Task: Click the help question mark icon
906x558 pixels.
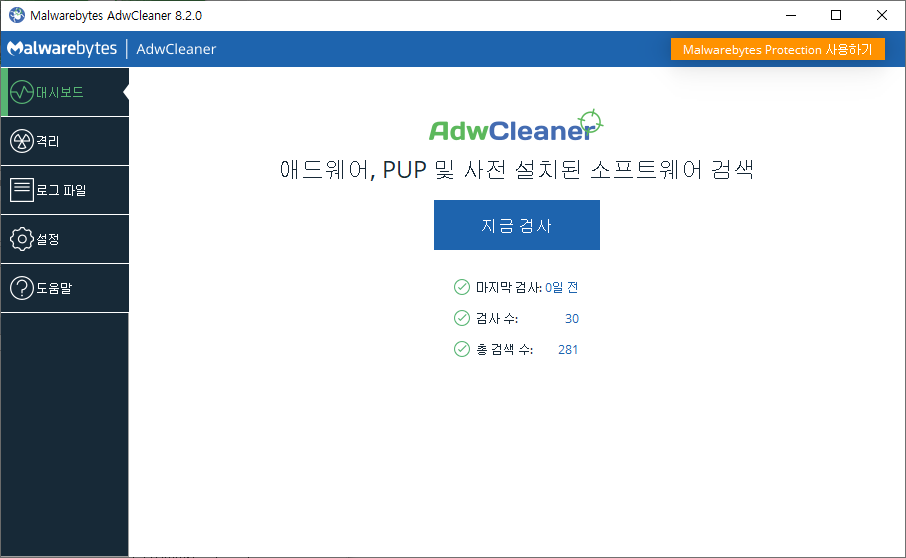Action: coord(21,288)
